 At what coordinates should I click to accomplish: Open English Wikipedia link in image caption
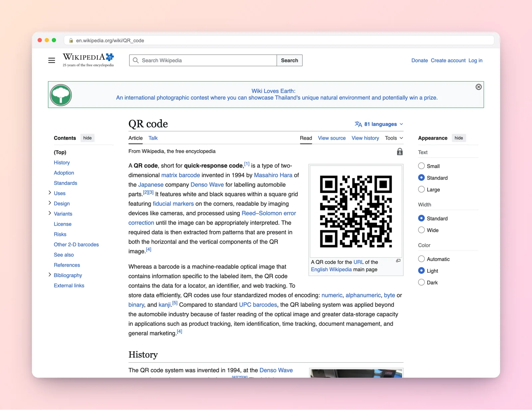331,270
